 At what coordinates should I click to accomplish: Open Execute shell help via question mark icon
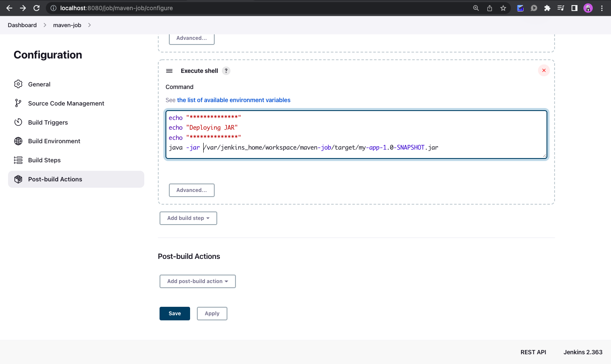coord(226,71)
